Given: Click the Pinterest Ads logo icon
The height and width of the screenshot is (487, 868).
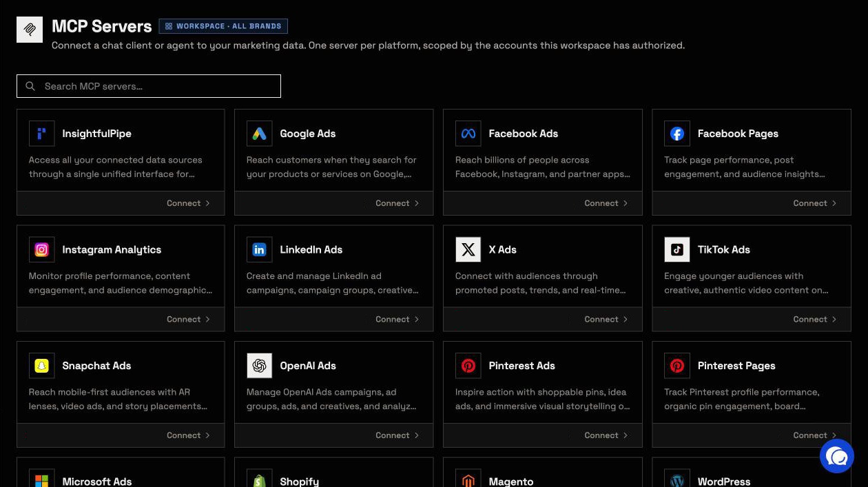Looking at the screenshot, I should pyautogui.click(x=468, y=366).
